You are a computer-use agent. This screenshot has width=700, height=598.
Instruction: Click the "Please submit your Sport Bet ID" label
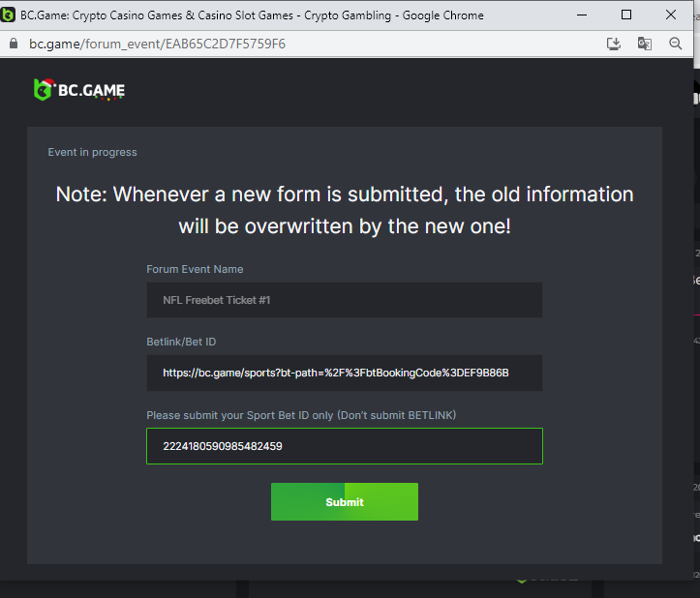click(301, 415)
